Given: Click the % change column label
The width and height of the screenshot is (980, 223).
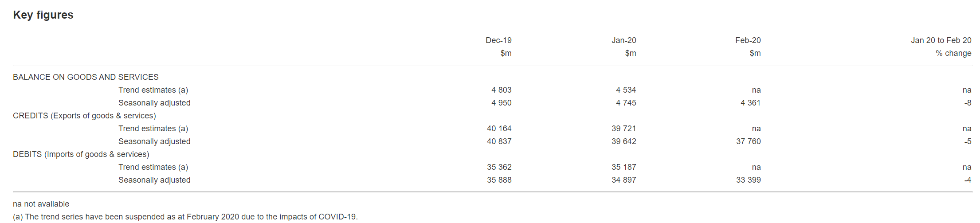Looking at the screenshot, I should (953, 53).
